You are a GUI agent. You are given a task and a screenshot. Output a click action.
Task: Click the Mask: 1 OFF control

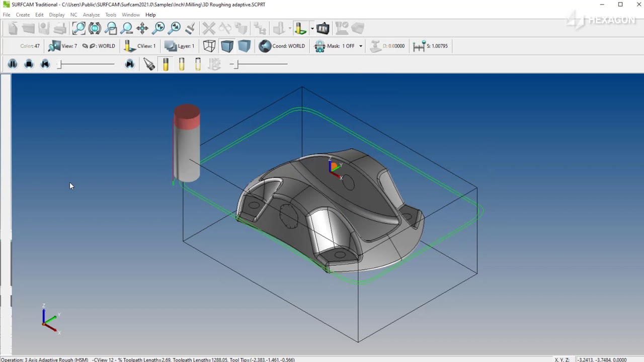[334, 46]
